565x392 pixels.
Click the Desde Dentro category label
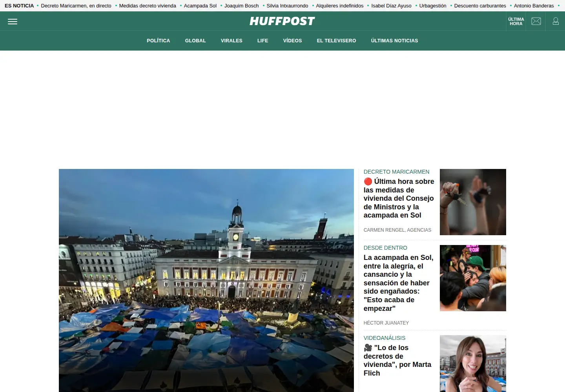point(385,248)
